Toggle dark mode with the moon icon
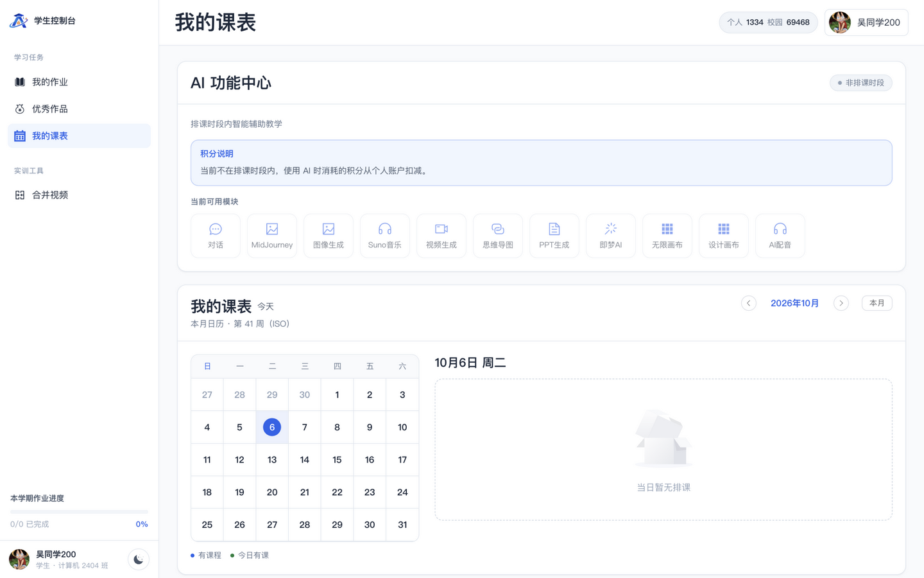 pyautogui.click(x=139, y=559)
